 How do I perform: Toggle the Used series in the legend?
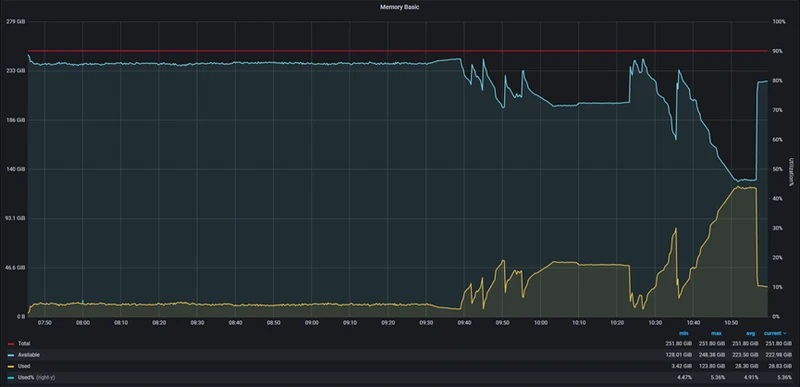24,366
